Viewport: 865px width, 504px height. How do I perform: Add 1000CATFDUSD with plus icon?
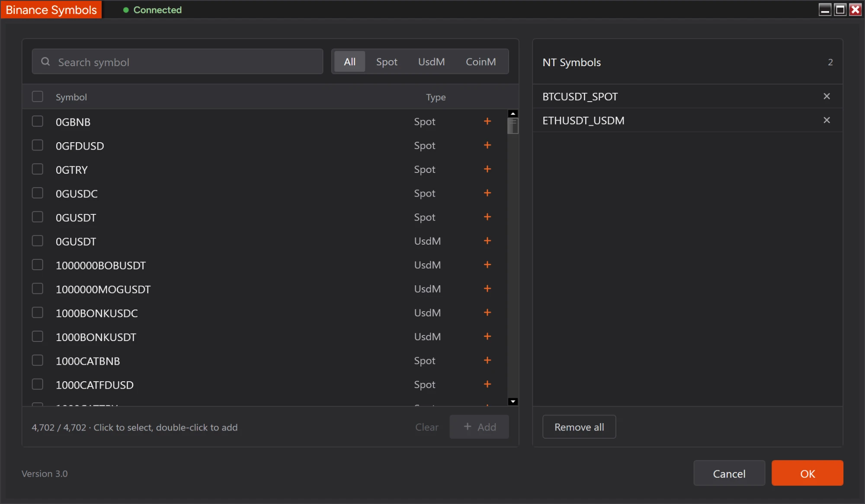coord(487,384)
